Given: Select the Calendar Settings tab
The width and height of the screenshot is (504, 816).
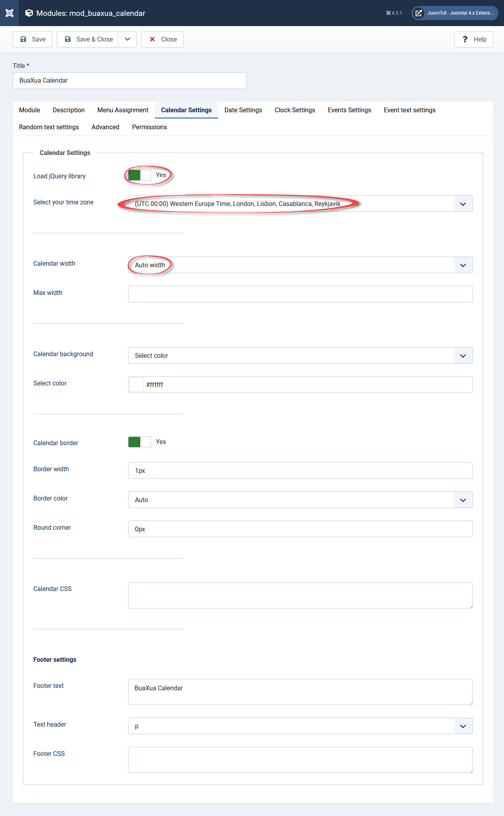Looking at the screenshot, I should (187, 110).
